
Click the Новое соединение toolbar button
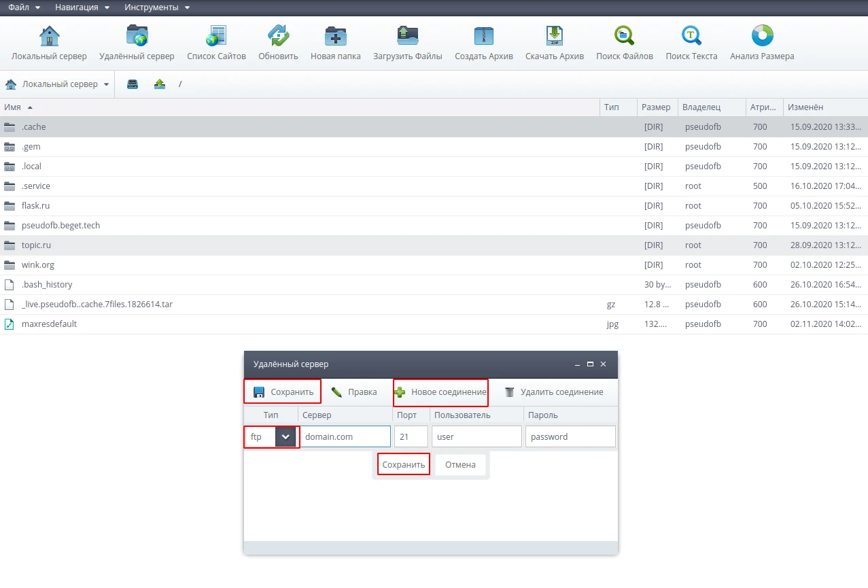[440, 392]
